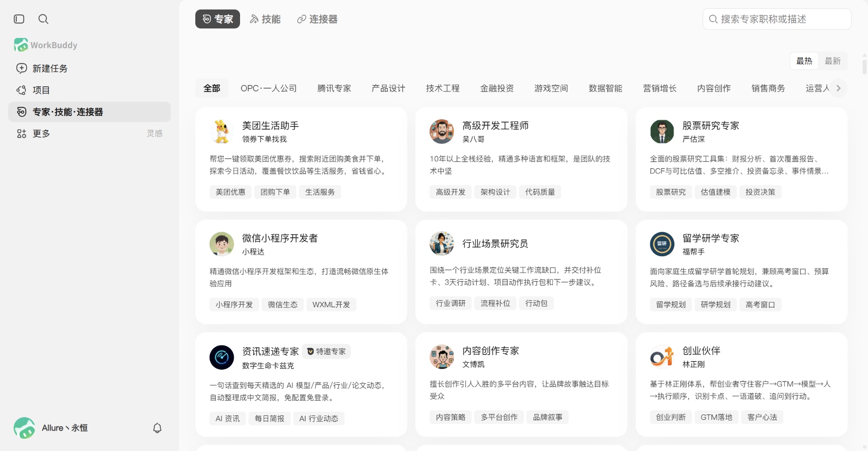Click the 吴八哥 author name
Viewport: 868px width, 451px height.
(473, 139)
